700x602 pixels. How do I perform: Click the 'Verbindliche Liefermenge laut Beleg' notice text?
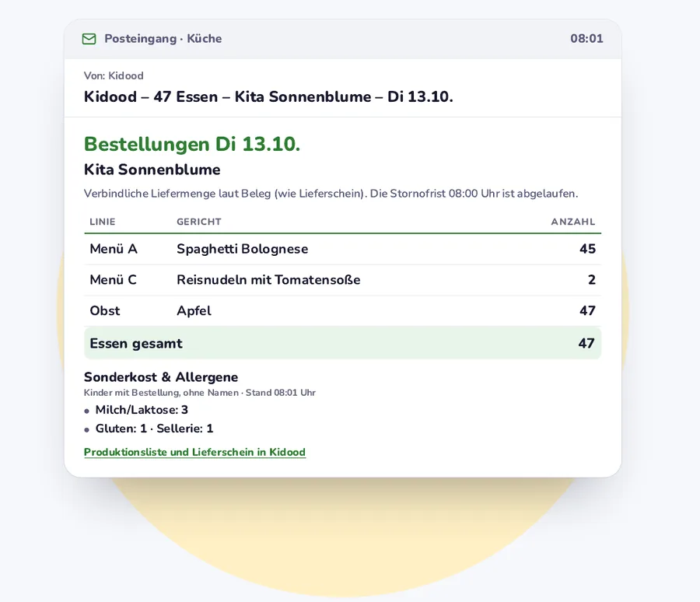coord(177,194)
